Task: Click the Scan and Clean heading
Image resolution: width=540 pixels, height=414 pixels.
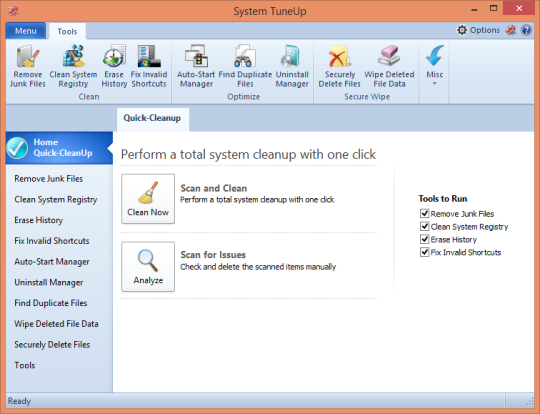Action: pyautogui.click(x=214, y=188)
